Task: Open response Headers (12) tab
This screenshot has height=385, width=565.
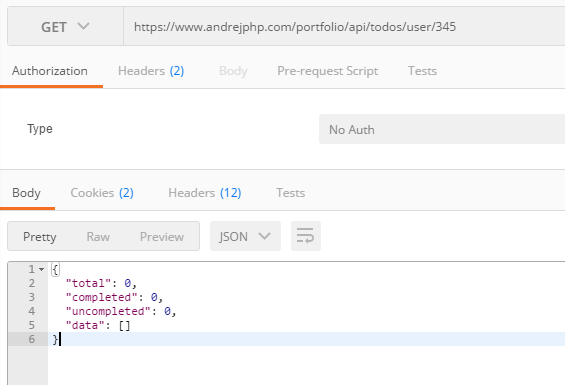Action: click(205, 193)
